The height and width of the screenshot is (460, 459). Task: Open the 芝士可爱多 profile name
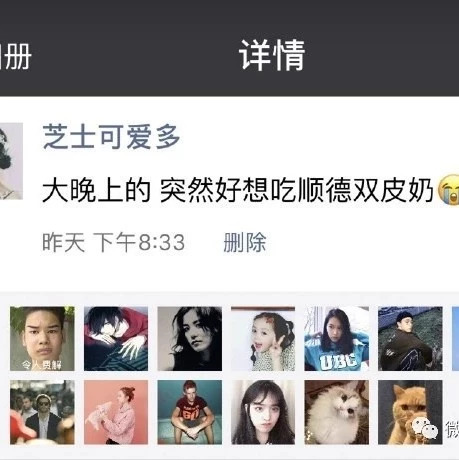[111, 137]
